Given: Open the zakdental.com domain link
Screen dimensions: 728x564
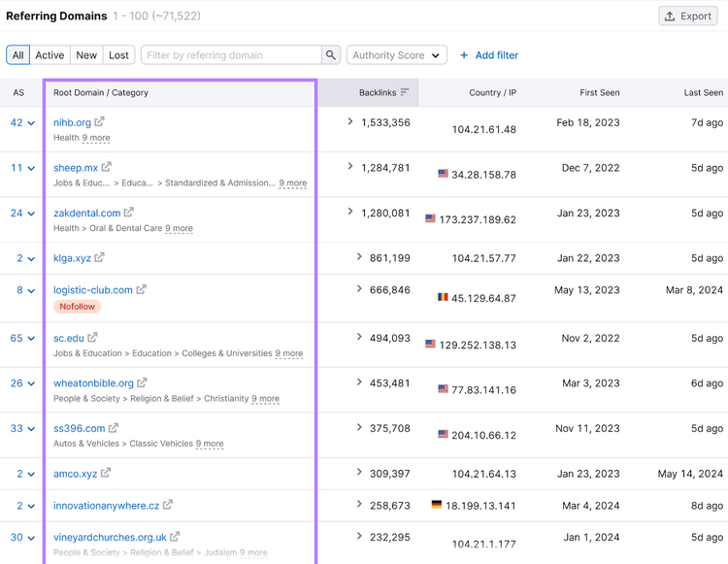Looking at the screenshot, I should (x=86, y=213).
